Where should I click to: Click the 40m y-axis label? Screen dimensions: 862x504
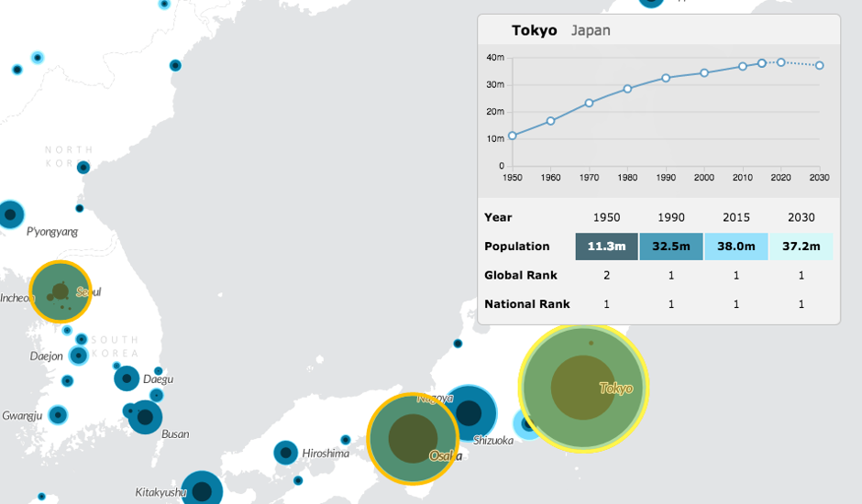click(495, 57)
